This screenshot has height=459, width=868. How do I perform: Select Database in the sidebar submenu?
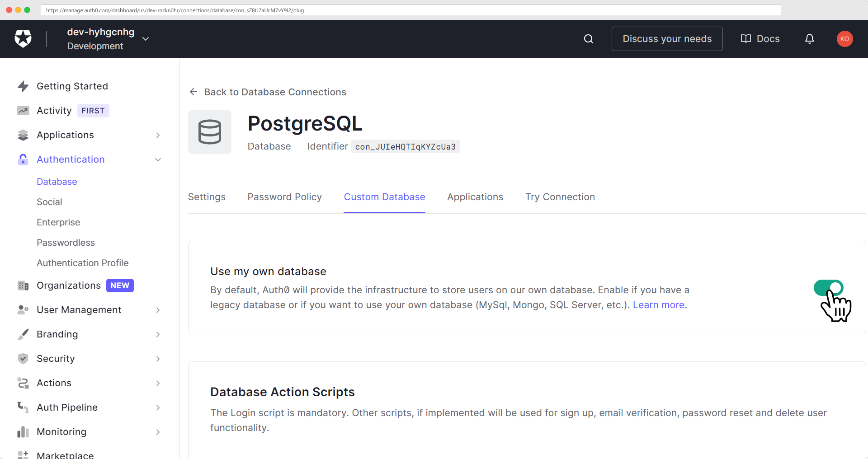57,182
